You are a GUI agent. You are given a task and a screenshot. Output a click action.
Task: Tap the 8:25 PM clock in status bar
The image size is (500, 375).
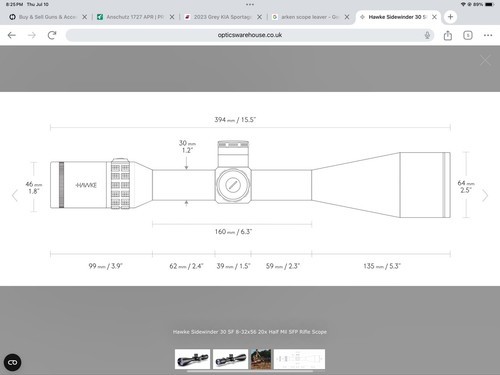14,5
